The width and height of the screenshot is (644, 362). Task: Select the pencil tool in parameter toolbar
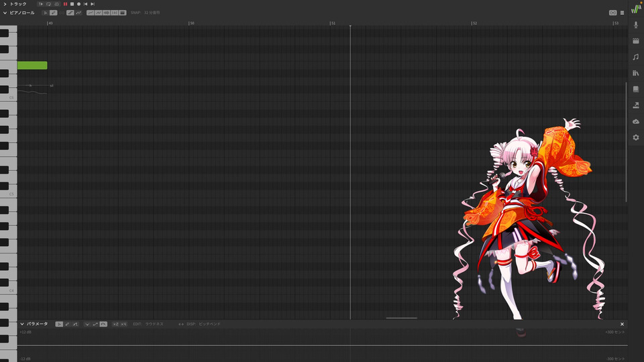(67, 324)
